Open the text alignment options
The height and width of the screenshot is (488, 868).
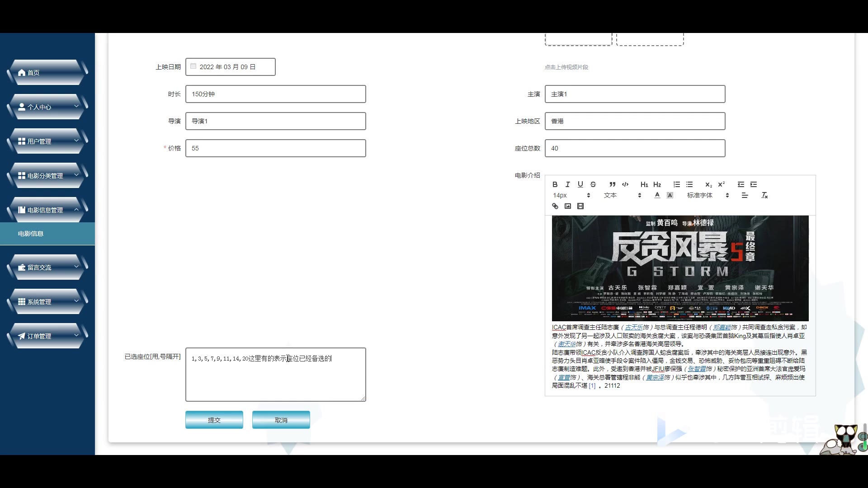coord(745,195)
